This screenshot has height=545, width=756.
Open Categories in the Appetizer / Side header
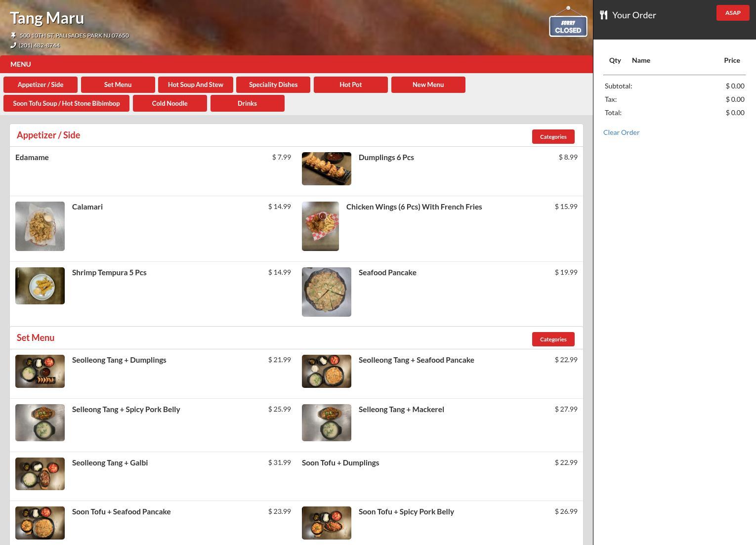coord(553,137)
